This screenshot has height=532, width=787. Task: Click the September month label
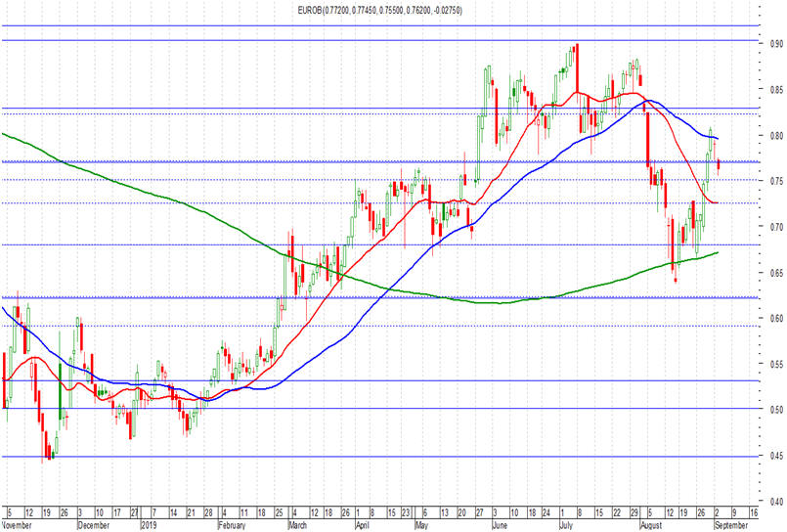(x=731, y=525)
